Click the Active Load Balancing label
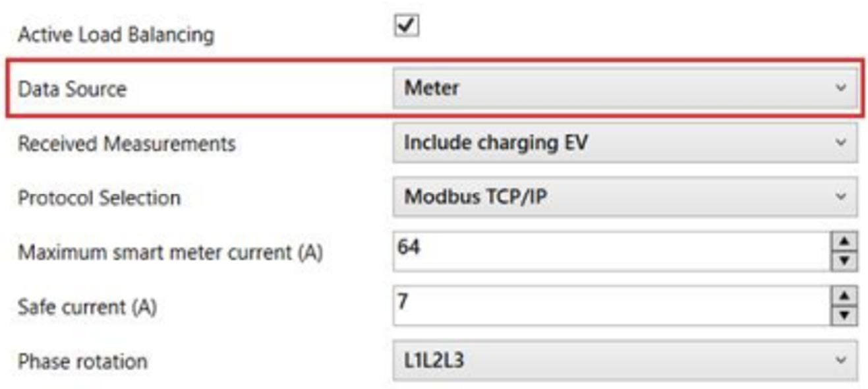Viewport: 868px width, 389px height. [x=116, y=35]
